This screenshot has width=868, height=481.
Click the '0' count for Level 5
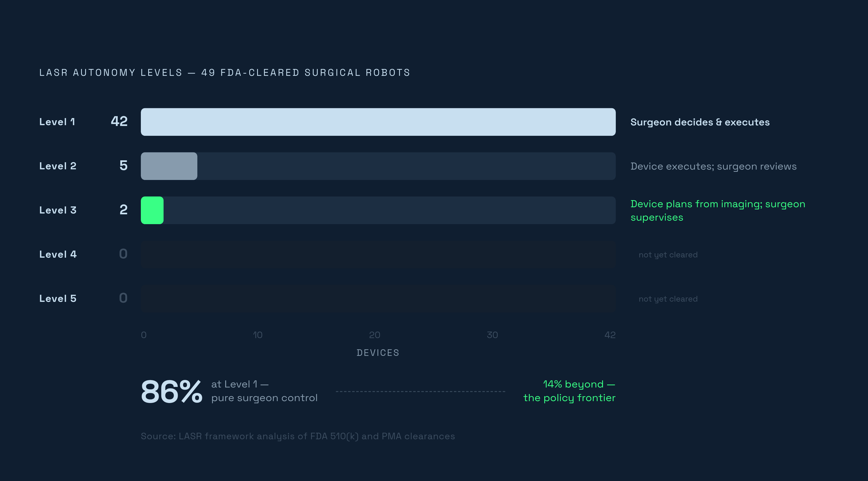click(123, 298)
